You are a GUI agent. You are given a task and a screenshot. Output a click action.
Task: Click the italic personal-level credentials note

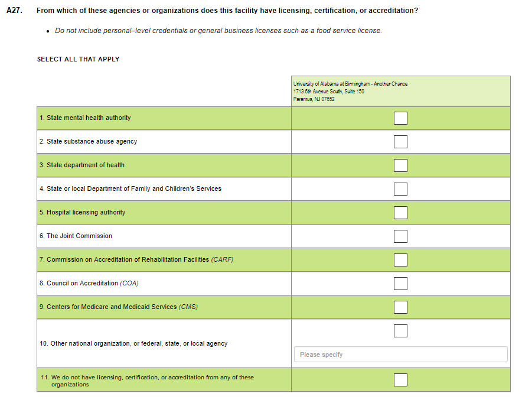pyautogui.click(x=218, y=31)
